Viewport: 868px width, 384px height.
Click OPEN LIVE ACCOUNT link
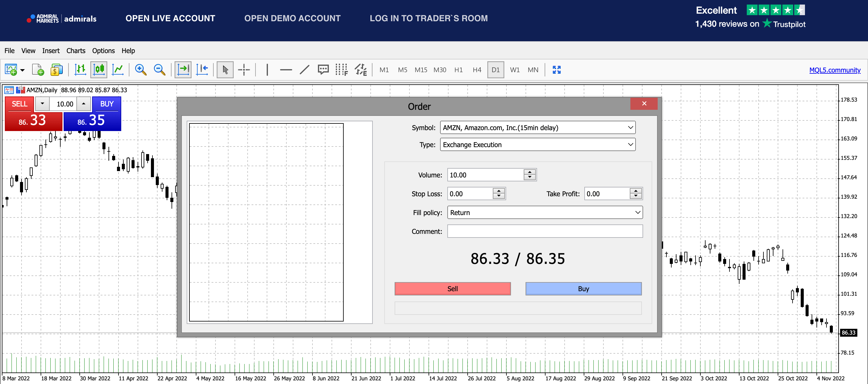[170, 18]
